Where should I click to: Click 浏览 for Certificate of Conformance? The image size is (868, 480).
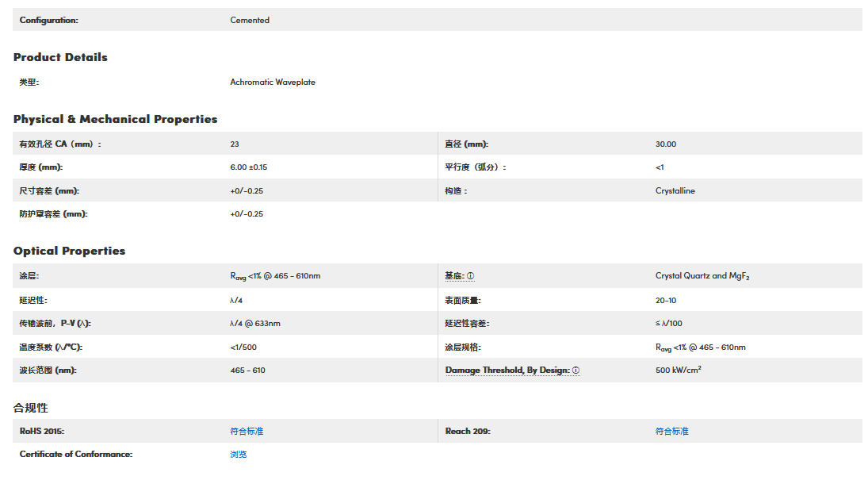click(239, 454)
